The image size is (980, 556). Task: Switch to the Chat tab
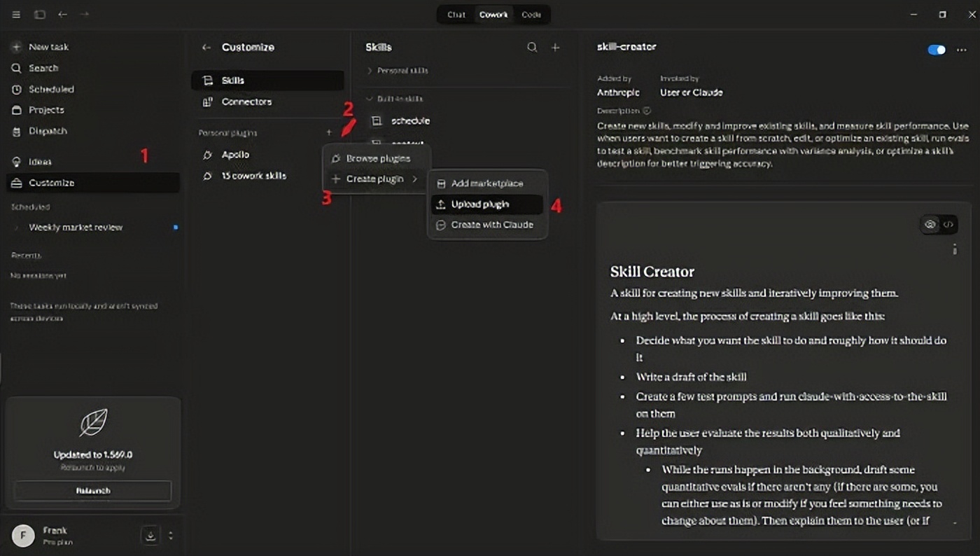click(456, 15)
